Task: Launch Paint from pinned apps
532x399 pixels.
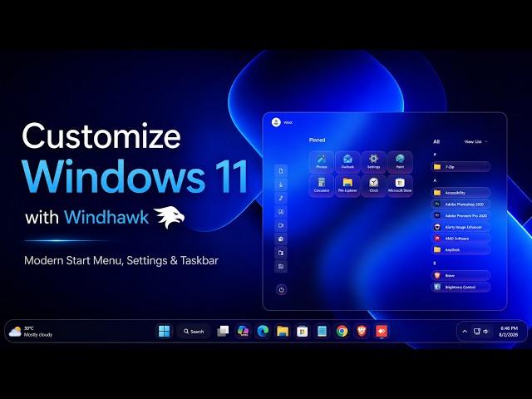Action: 400,161
